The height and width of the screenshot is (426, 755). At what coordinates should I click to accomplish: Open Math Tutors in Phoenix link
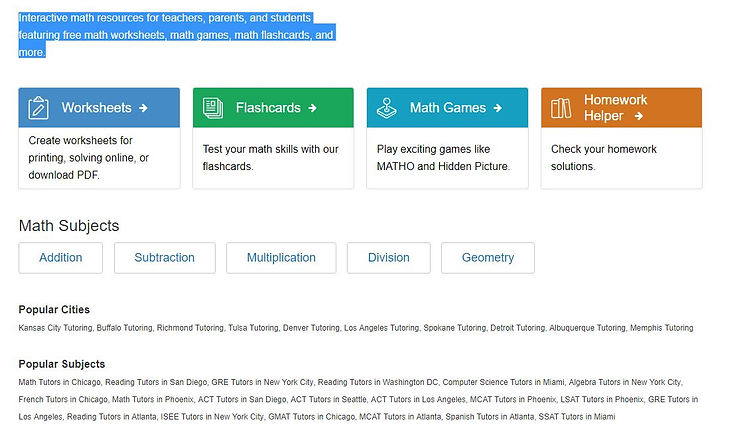coord(153,400)
